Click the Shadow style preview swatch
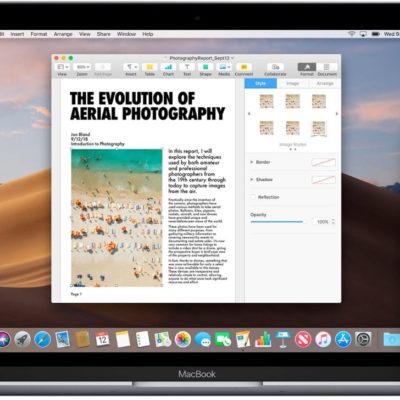 323,180
